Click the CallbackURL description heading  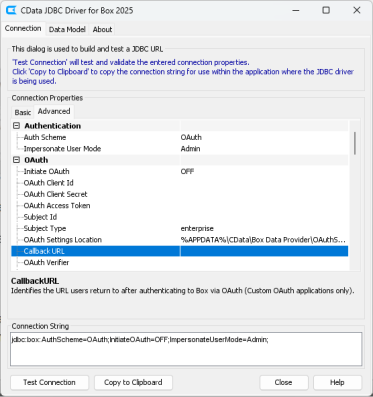(35, 281)
